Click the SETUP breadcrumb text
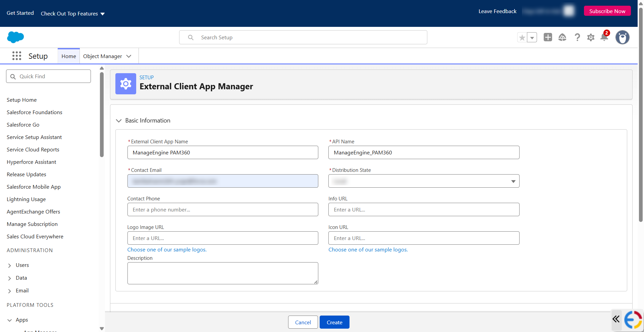The height and width of the screenshot is (332, 644). click(x=147, y=77)
